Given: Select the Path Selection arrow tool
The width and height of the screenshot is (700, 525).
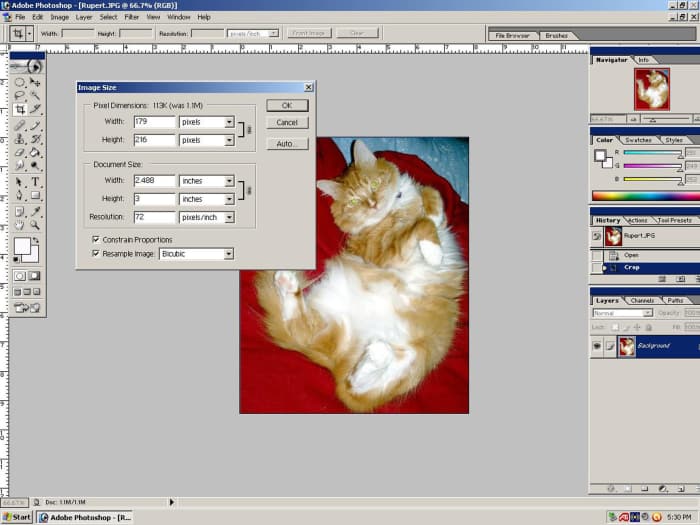Looking at the screenshot, I should pyautogui.click(x=20, y=182).
